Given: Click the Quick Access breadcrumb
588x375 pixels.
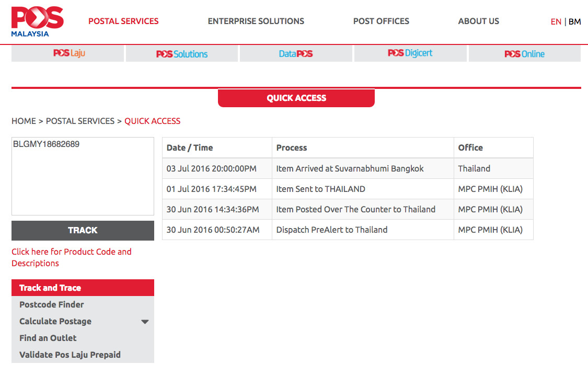Looking at the screenshot, I should [x=152, y=121].
